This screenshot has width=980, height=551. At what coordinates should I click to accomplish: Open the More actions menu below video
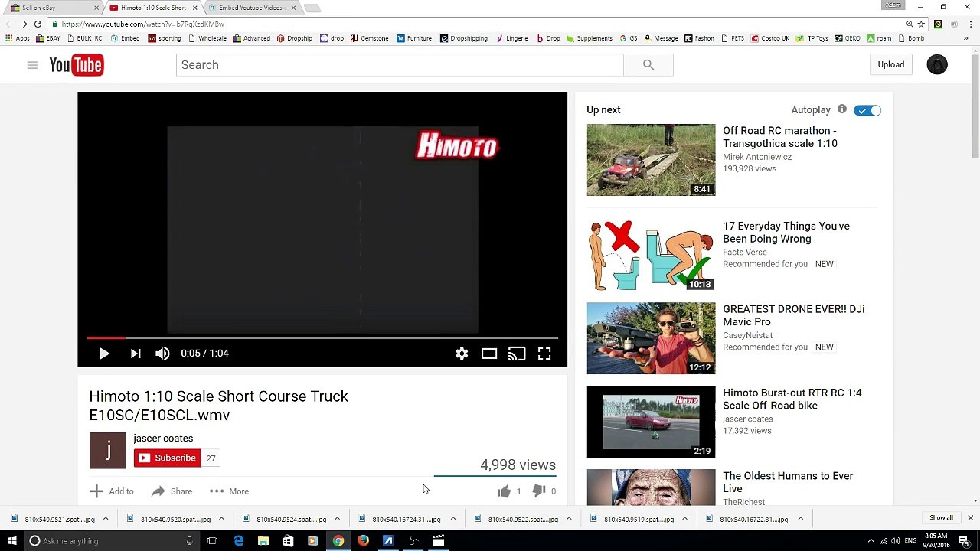[x=229, y=491]
